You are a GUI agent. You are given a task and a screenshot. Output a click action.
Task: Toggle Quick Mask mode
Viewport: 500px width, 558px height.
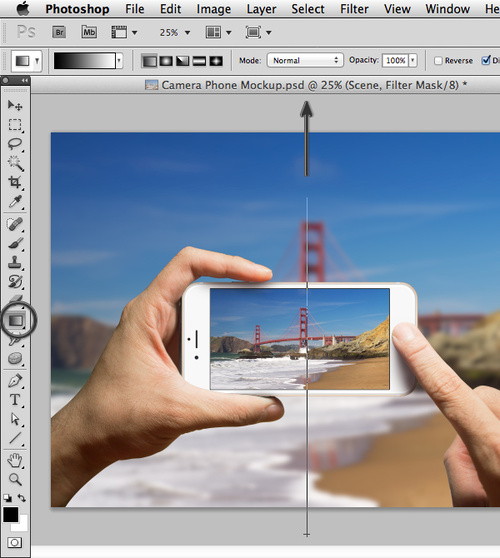coord(15,543)
